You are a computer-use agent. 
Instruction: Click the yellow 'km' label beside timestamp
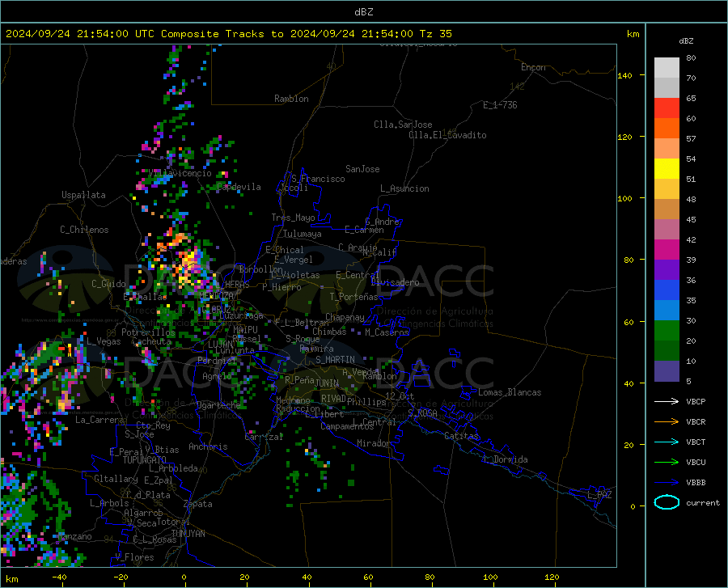(633, 34)
